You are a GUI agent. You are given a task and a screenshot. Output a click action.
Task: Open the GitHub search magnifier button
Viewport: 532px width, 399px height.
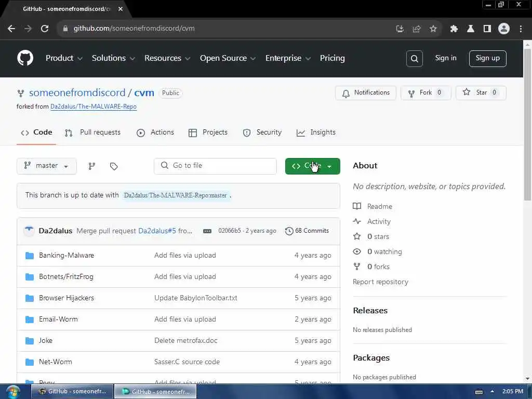click(x=414, y=59)
